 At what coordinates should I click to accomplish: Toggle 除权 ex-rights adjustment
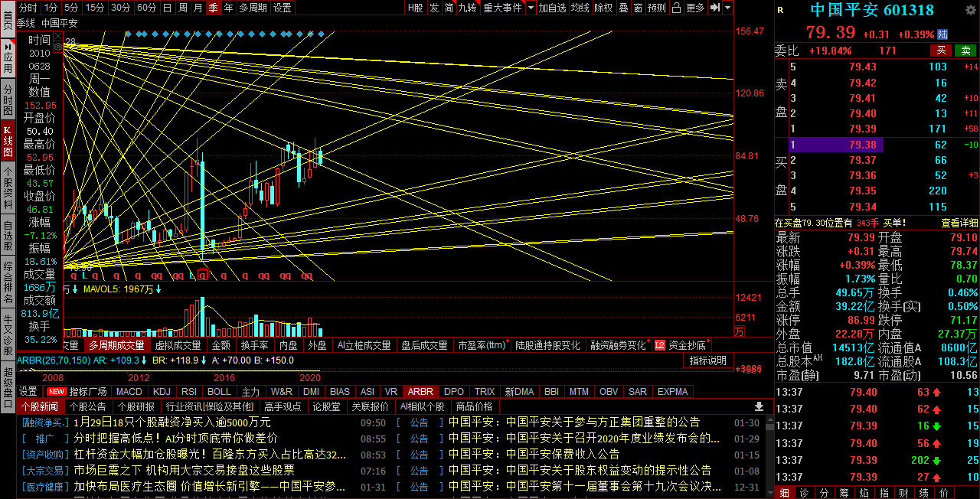(x=604, y=8)
